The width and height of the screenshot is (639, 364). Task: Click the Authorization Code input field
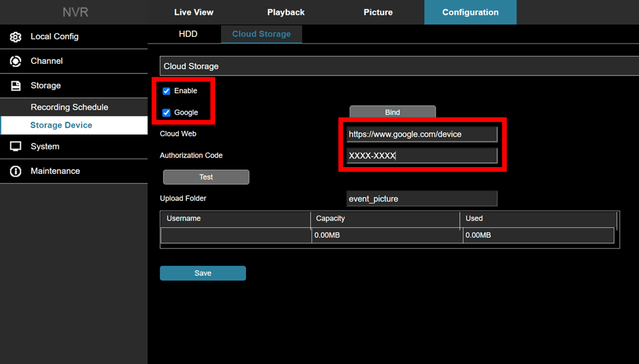point(422,155)
